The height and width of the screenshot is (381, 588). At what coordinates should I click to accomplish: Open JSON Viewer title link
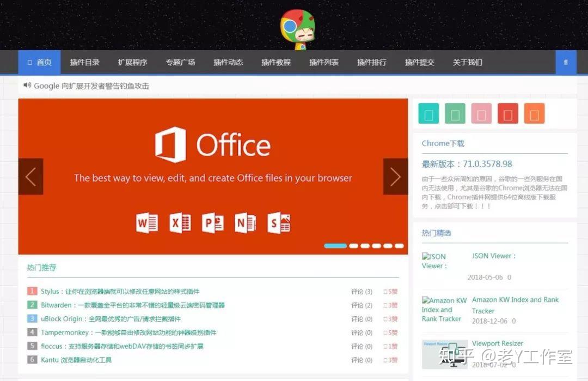493,256
